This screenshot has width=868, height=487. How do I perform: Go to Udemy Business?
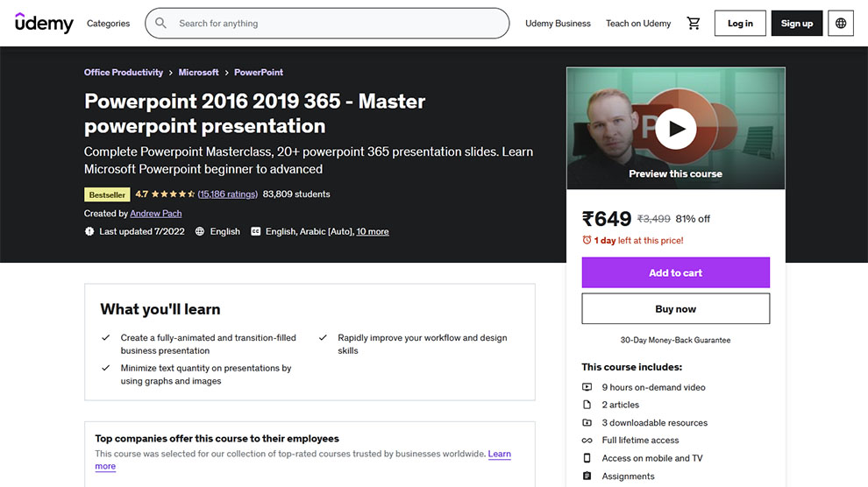pyautogui.click(x=558, y=24)
